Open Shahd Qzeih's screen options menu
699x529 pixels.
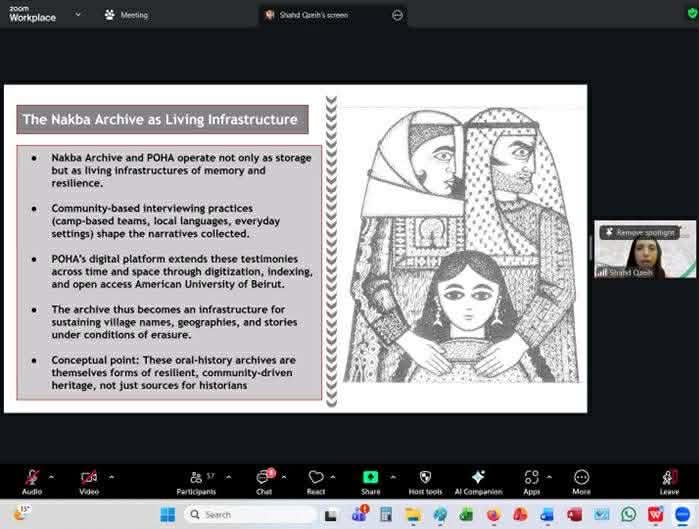click(x=397, y=15)
